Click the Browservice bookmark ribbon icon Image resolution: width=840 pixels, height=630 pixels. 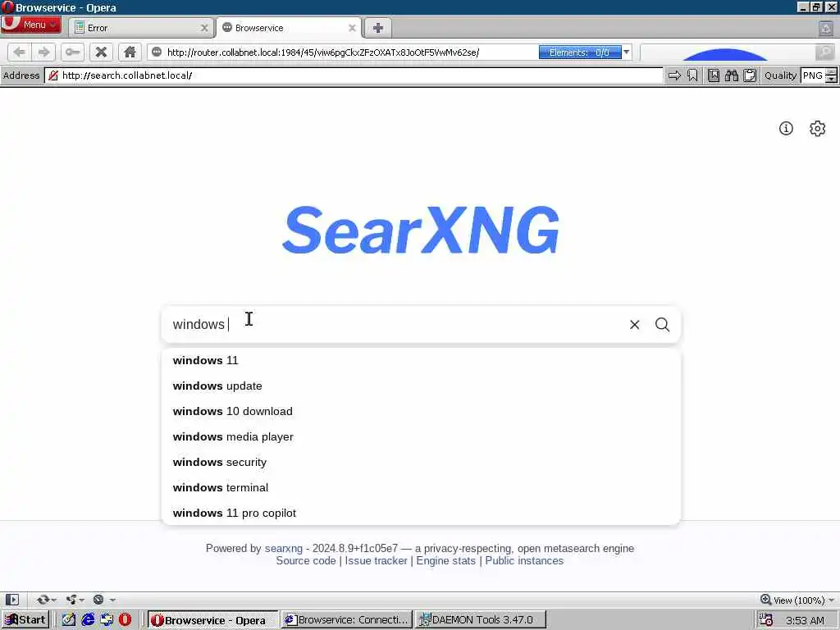coord(692,75)
